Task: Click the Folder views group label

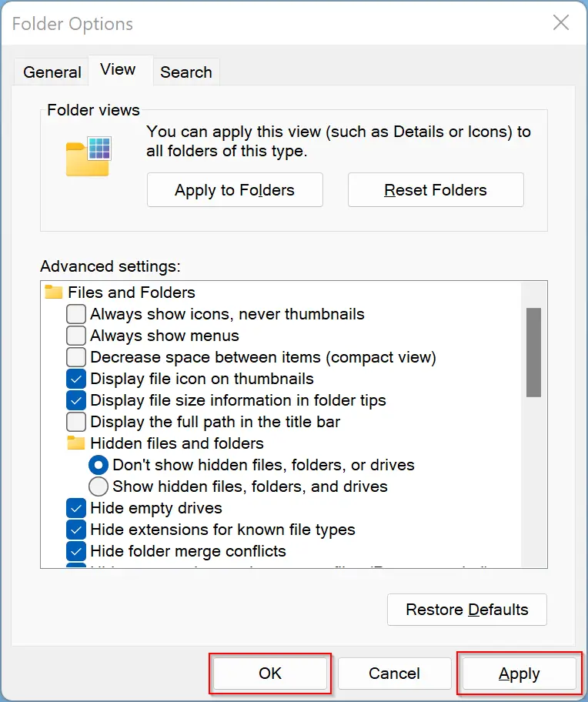Action: coord(94,110)
